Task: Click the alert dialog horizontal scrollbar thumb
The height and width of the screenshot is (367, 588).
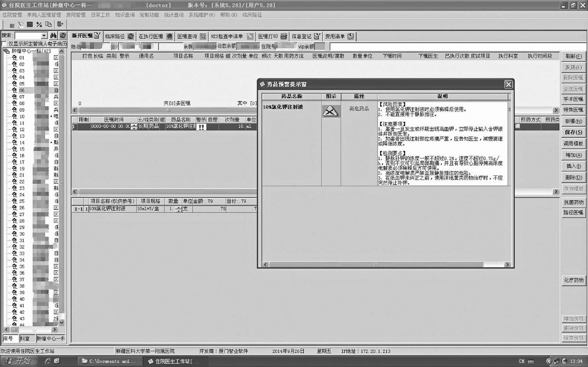Action: coord(376,265)
